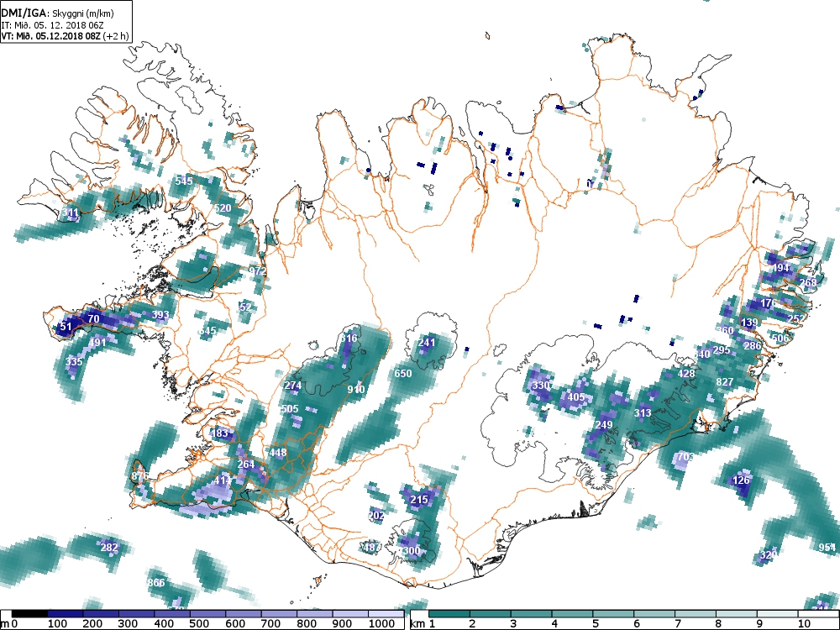Click the visibility value 910 on the map
Screen dimensions: 840x630
coord(355,390)
